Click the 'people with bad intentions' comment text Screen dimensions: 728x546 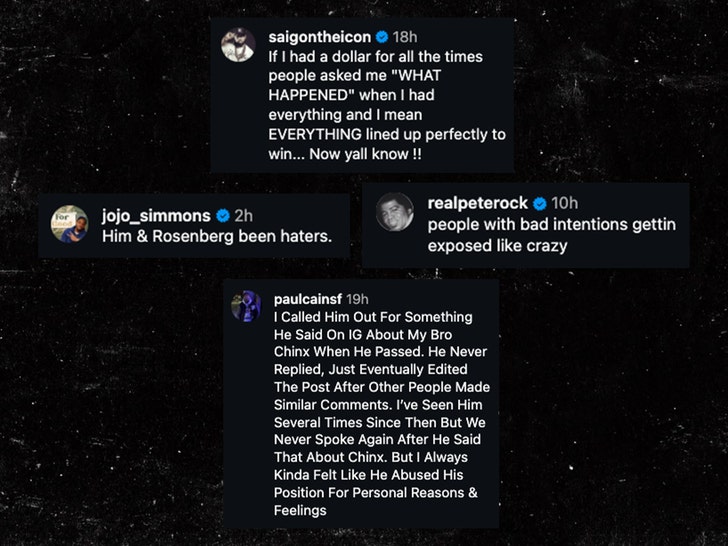pyautogui.click(x=552, y=235)
